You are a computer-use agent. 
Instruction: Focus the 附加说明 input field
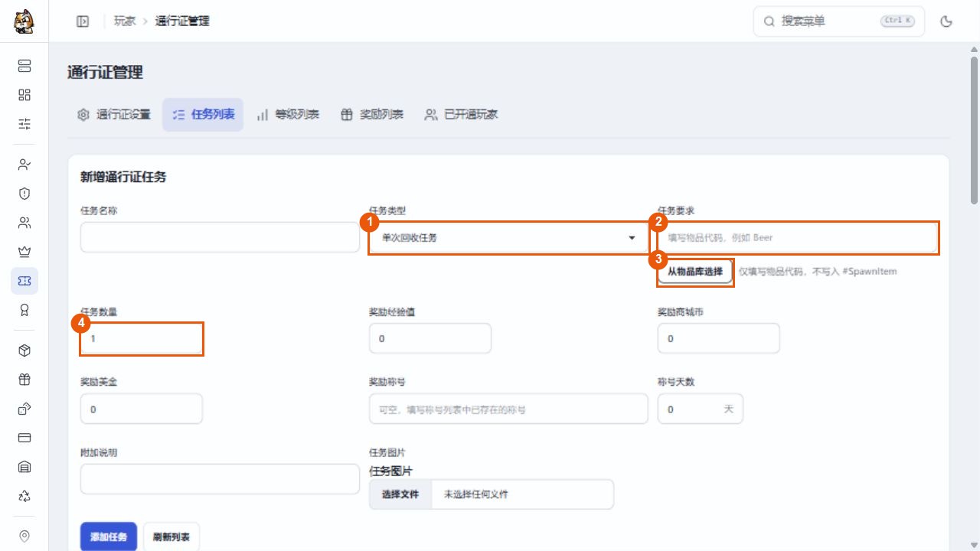coord(220,479)
